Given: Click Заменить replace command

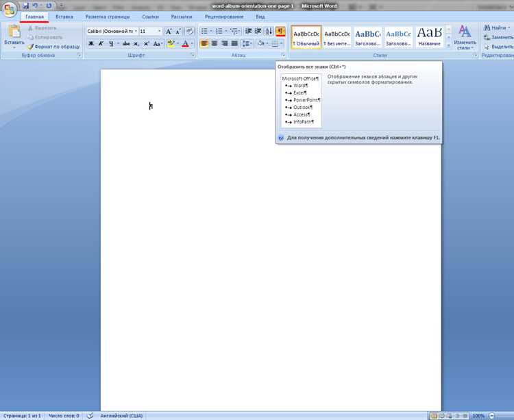Looking at the screenshot, I should click(x=499, y=38).
